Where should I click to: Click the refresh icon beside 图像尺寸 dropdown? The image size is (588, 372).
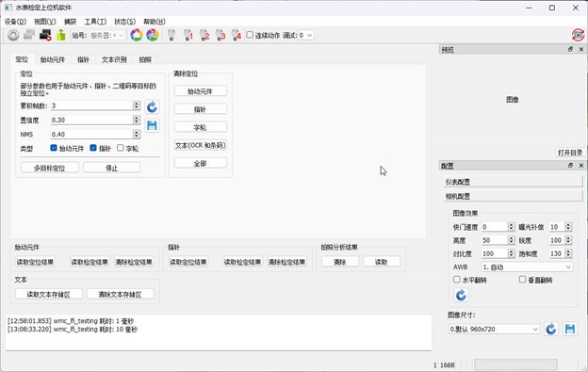(551, 329)
